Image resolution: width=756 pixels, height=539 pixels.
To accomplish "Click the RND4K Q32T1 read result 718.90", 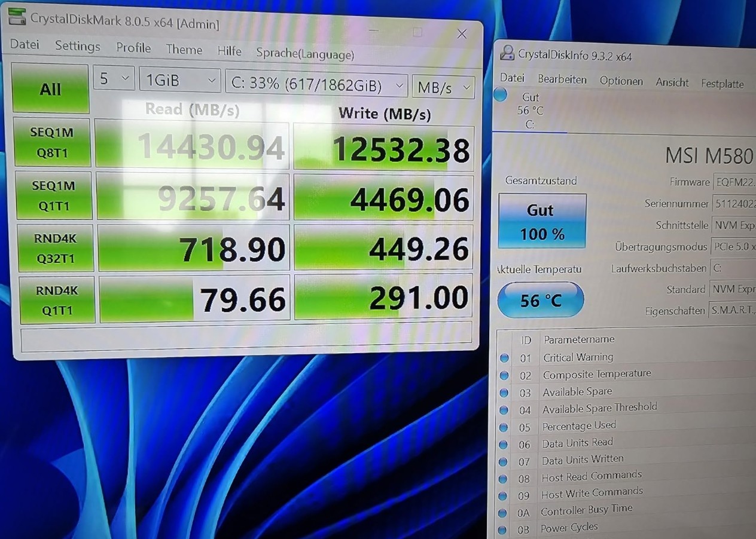I will [194, 248].
